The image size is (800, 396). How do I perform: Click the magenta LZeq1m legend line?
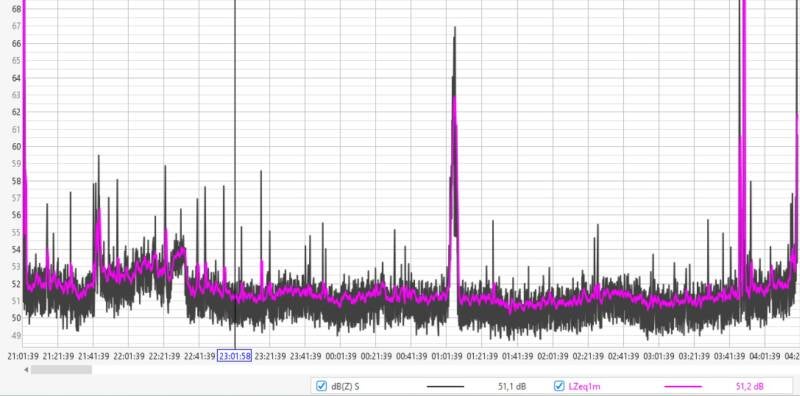(683, 386)
